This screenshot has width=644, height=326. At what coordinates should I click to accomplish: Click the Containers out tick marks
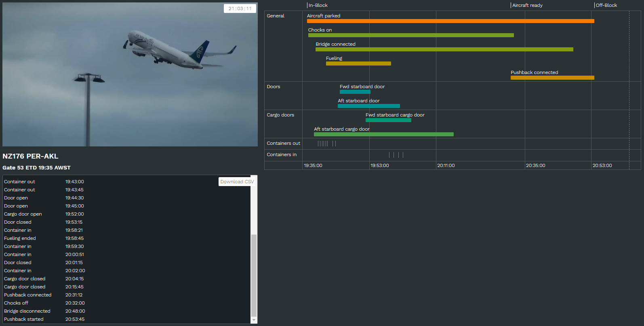[x=327, y=144]
